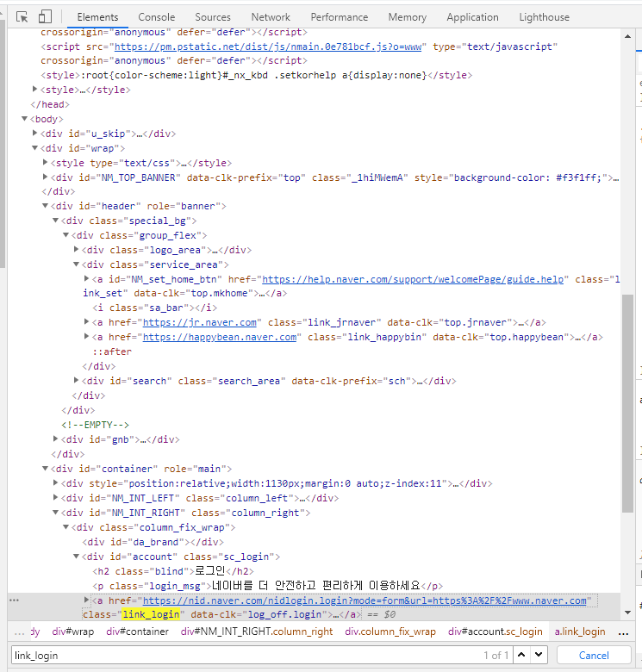Collapse the column_fix_wrap div
Image resolution: width=642 pixels, height=672 pixels.
coord(65,526)
